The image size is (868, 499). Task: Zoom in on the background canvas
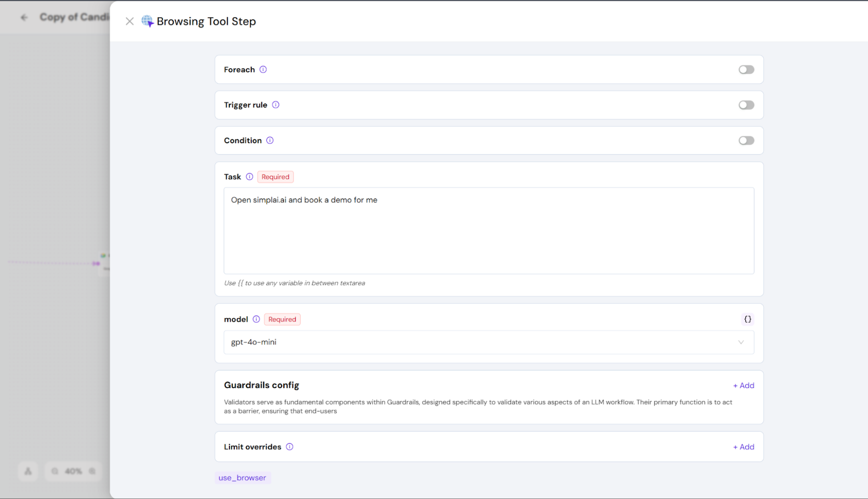pos(92,471)
